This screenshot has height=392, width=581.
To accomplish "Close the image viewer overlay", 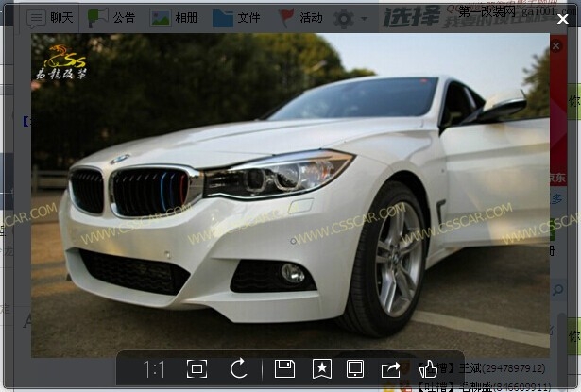I will (x=562, y=19).
